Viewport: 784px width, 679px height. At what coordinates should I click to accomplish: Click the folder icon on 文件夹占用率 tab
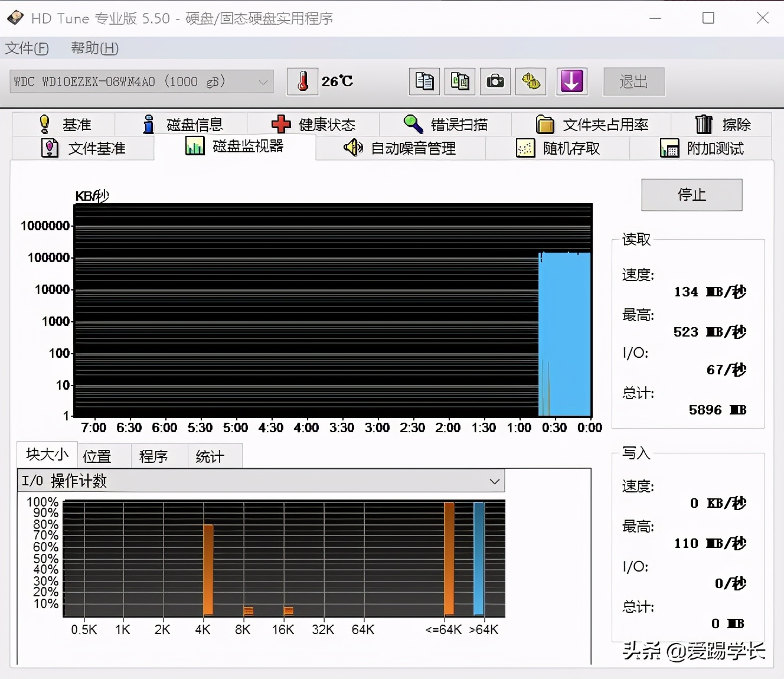(x=544, y=124)
